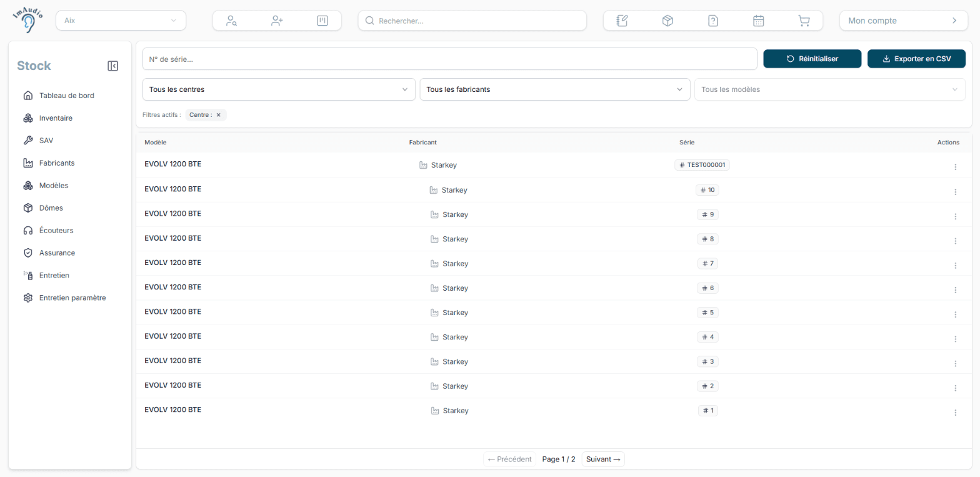Click Exporter en CSV button
Image resolution: width=980 pixels, height=477 pixels.
916,59
